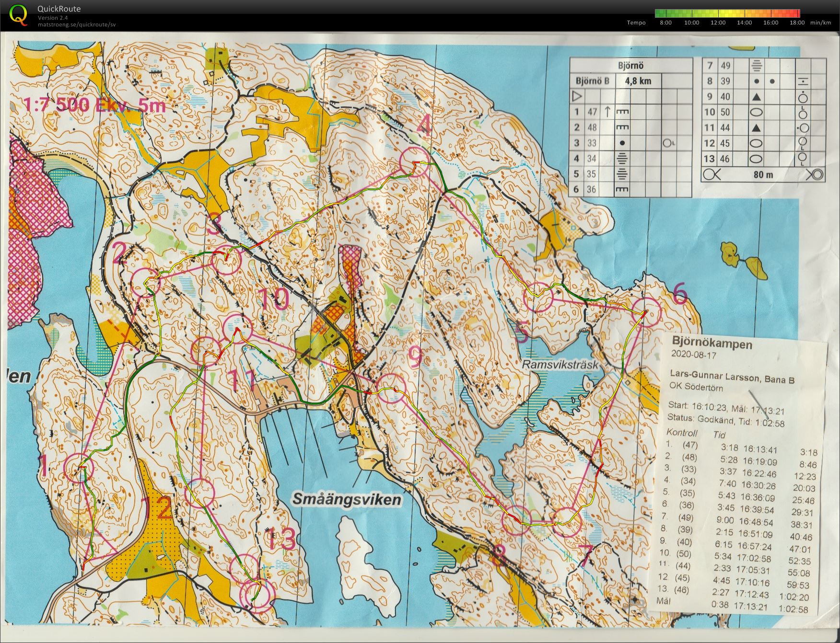
Task: Click the 'Björnökampen' title on result slip
Action: (712, 344)
